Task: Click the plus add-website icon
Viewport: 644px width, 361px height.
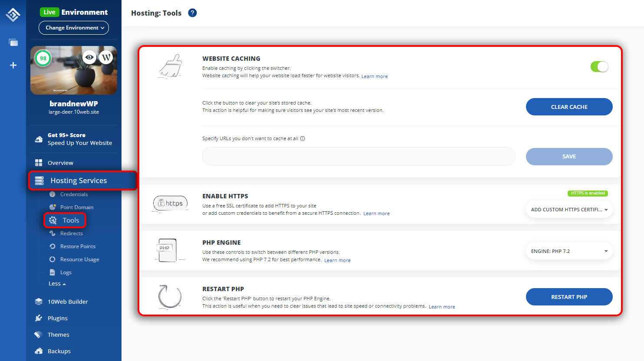Action: (x=13, y=65)
